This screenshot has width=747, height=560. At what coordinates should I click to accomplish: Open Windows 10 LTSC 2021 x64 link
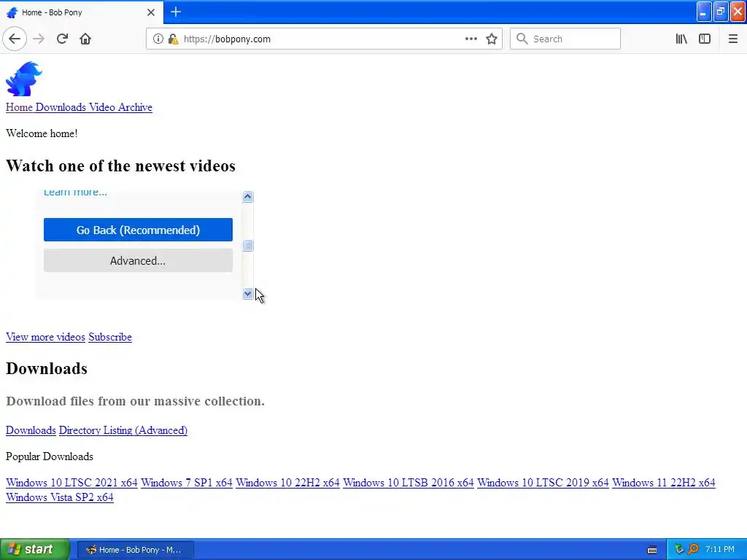(x=71, y=483)
